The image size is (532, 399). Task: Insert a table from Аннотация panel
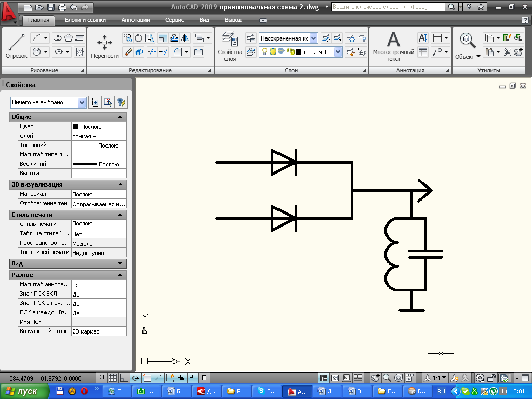click(x=422, y=52)
